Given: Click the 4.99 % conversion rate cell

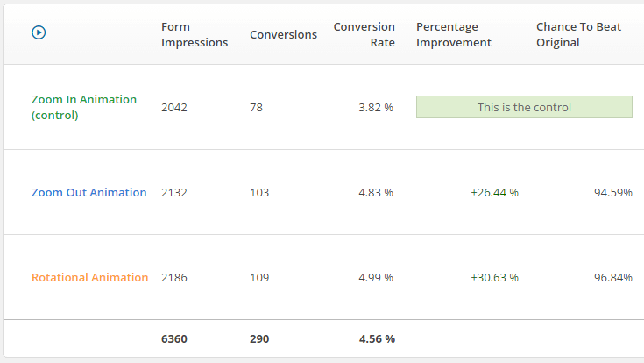Looking at the screenshot, I should [376, 277].
